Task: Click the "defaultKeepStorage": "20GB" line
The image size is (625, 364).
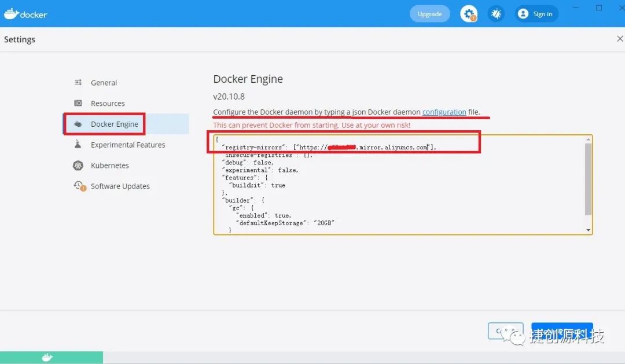Action: 285,223
